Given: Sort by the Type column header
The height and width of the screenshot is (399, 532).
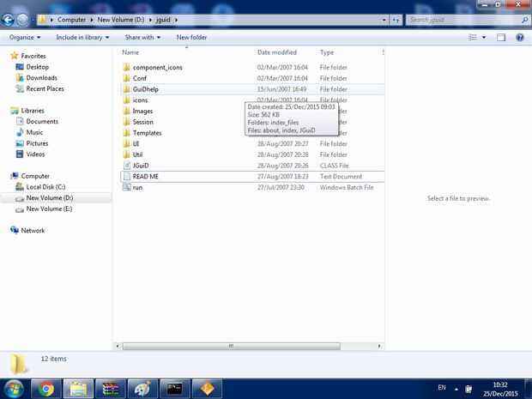Looking at the screenshot, I should (327, 52).
